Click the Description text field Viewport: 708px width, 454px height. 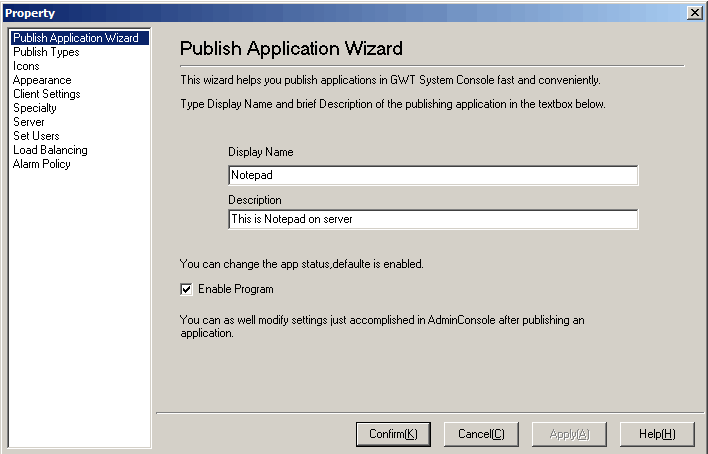click(432, 219)
